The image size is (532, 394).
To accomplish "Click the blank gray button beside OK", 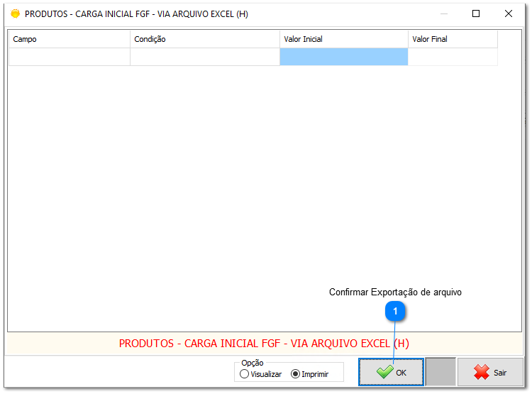I will pyautogui.click(x=440, y=372).
